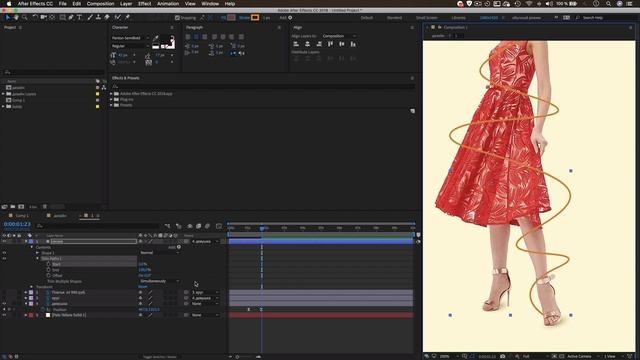
Task: Select the Roto Brush tool
Action: point(118,18)
